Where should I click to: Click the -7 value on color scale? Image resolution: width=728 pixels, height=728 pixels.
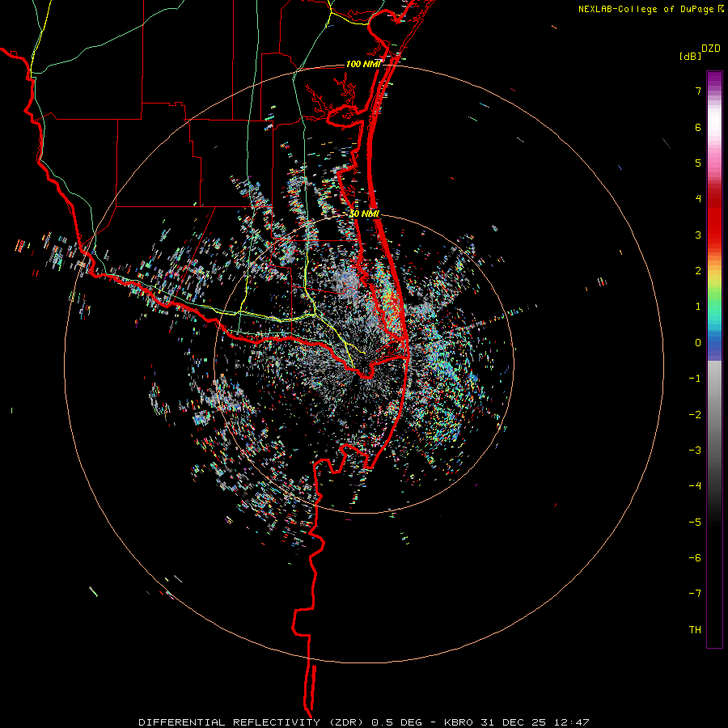point(695,594)
